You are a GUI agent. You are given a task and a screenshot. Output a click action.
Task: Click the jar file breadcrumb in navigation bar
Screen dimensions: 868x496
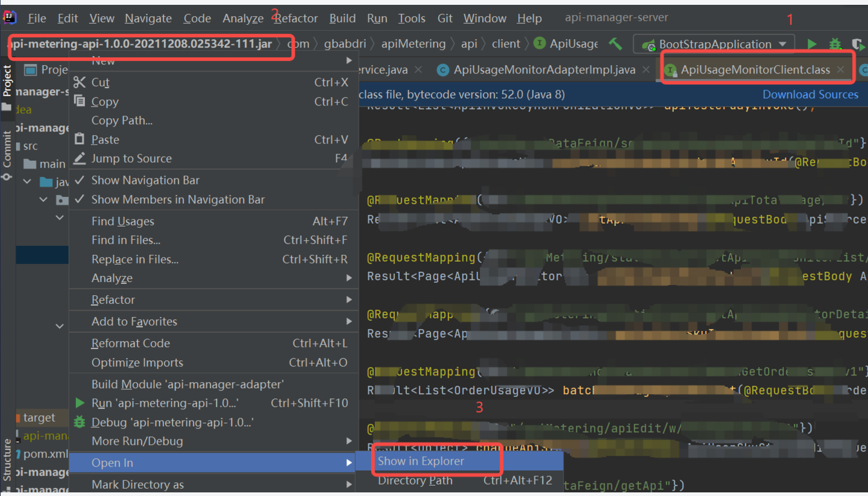[x=140, y=43]
